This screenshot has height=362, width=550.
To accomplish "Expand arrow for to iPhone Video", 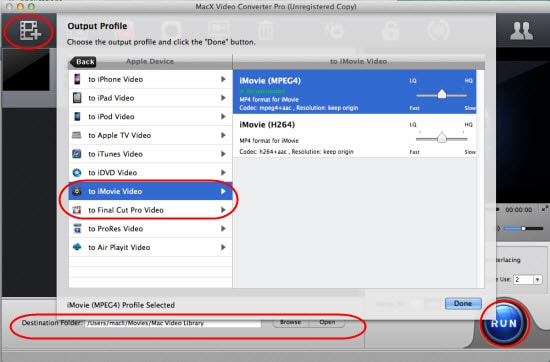I will (223, 79).
